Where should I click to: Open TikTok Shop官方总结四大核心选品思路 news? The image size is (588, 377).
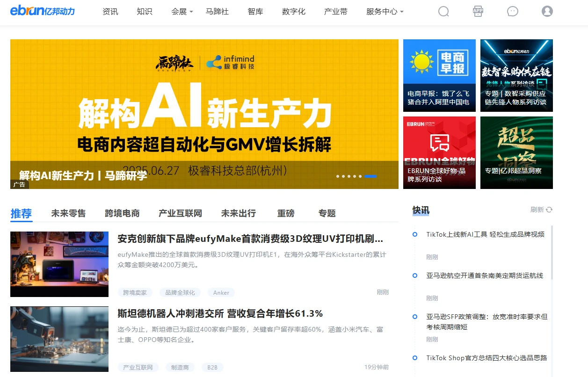pyautogui.click(x=486, y=358)
